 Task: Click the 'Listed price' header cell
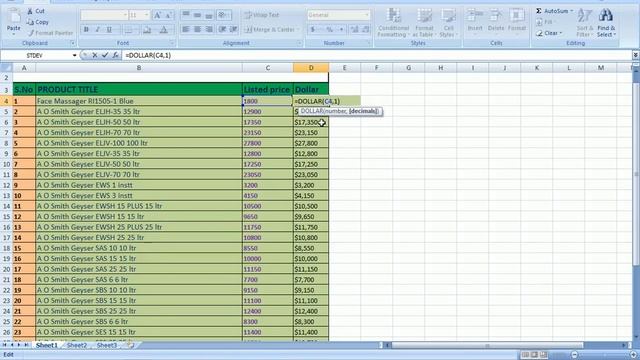point(267,89)
